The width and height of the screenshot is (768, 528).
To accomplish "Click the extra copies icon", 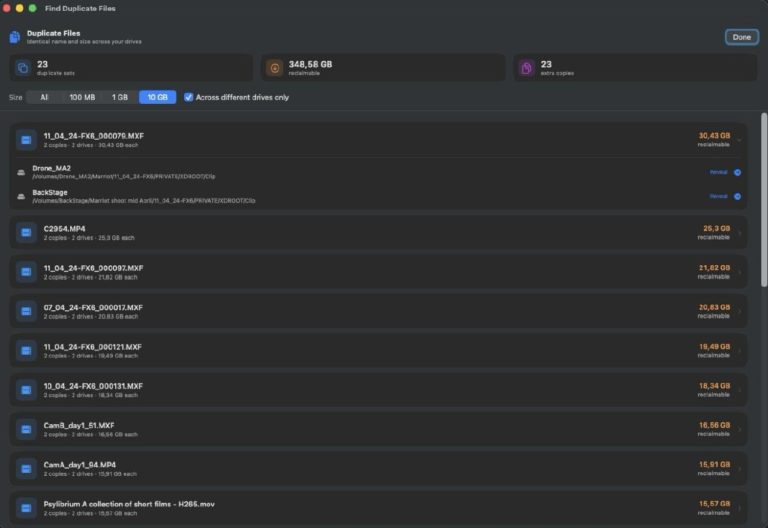I will (527, 68).
